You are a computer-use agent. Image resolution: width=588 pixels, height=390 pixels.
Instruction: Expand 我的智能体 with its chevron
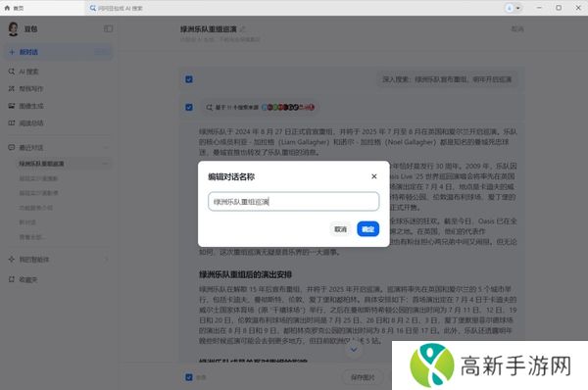pyautogui.click(x=106, y=259)
